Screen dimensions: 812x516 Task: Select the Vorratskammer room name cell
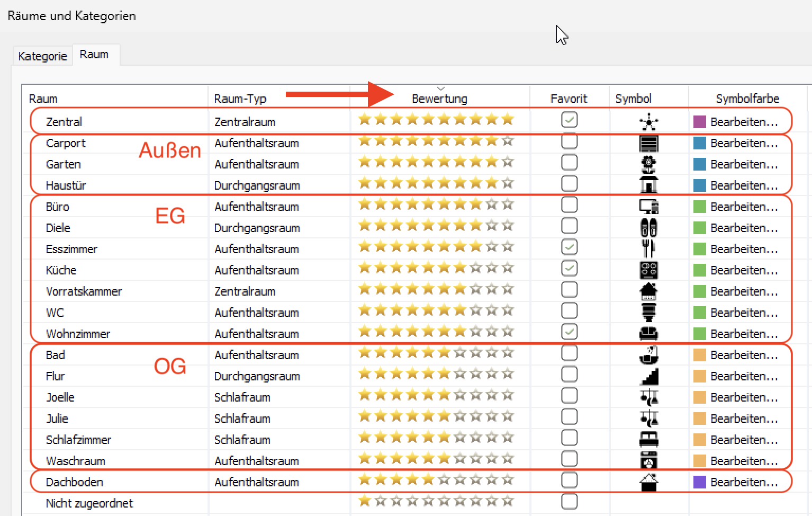[x=84, y=291]
